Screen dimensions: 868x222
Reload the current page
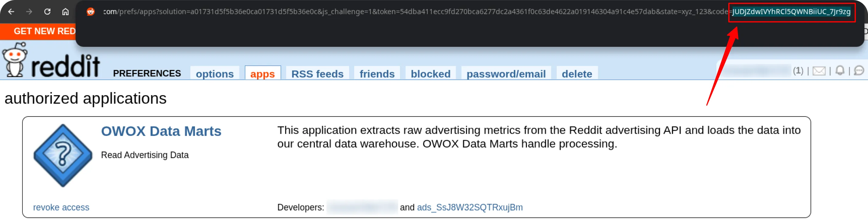tap(47, 12)
